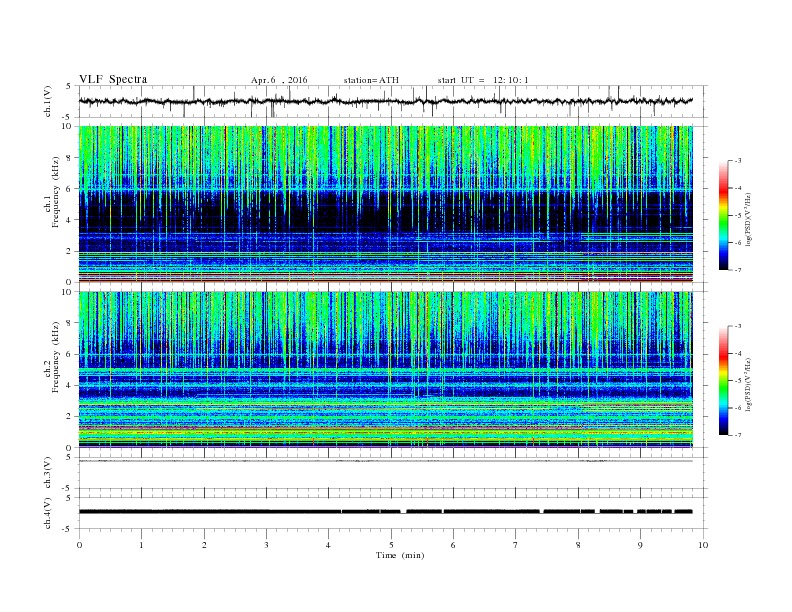Click the "4" tick on ch.2 frequency axis
792x612 pixels.
(69, 385)
